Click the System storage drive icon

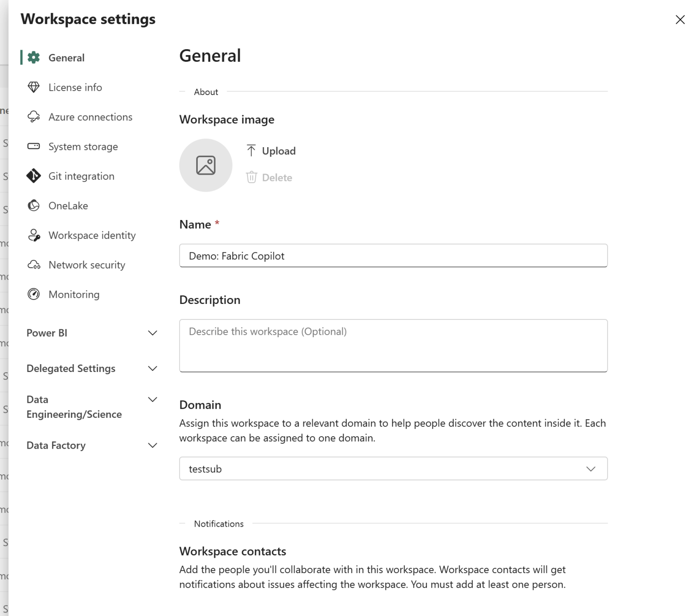pyautogui.click(x=34, y=146)
